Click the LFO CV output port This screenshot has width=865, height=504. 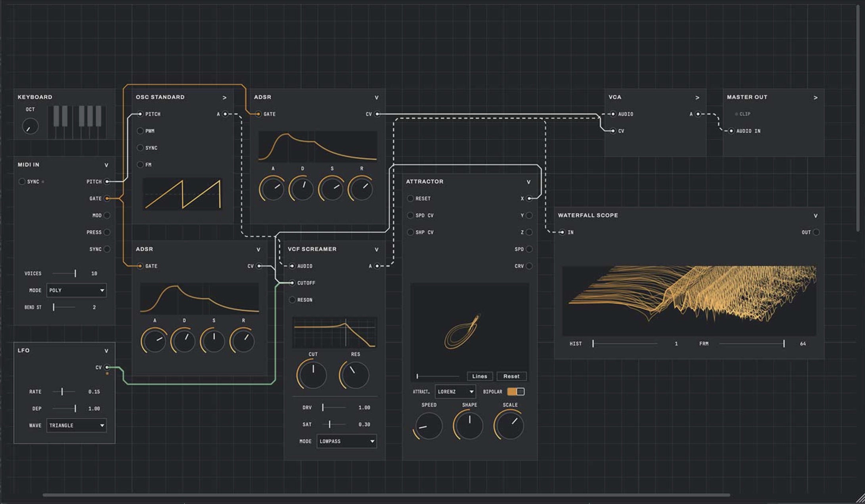107,367
